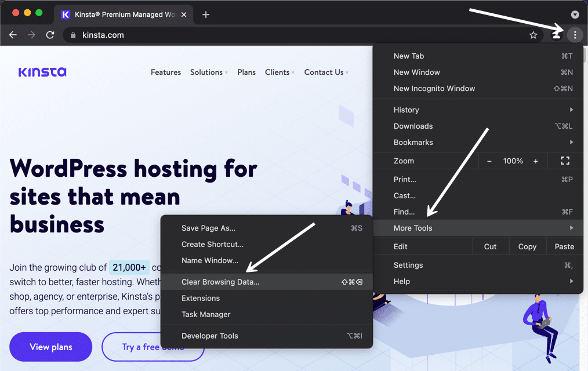Image resolution: width=588 pixels, height=371 pixels.
Task: Open the Plans navigation link
Action: point(246,72)
